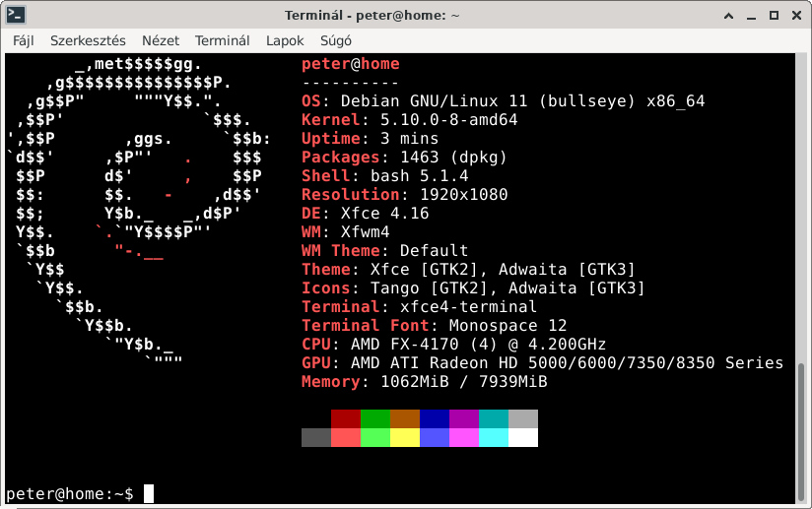Click the Packages value '1463 (dpkg)'
The width and height of the screenshot is (812, 509).
pyautogui.click(x=453, y=157)
